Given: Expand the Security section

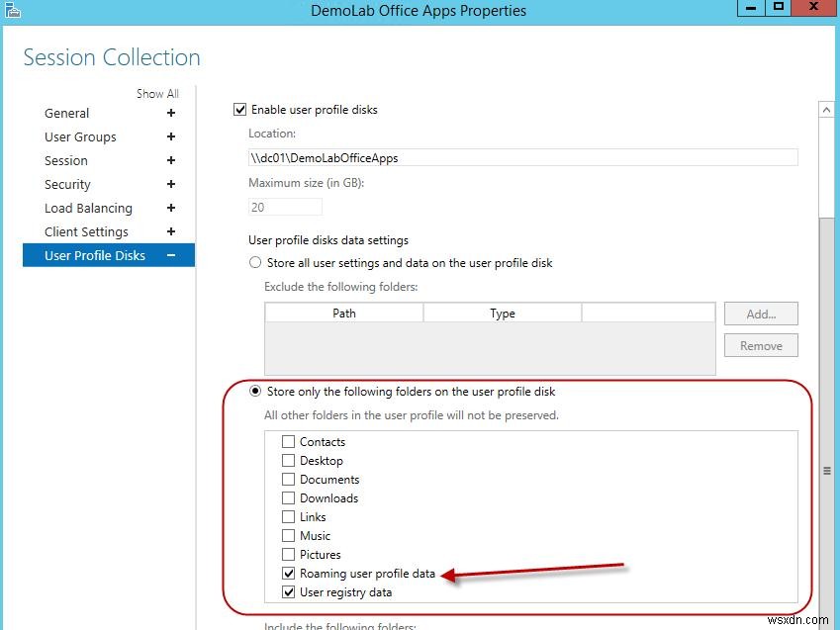Looking at the screenshot, I should 170,184.
